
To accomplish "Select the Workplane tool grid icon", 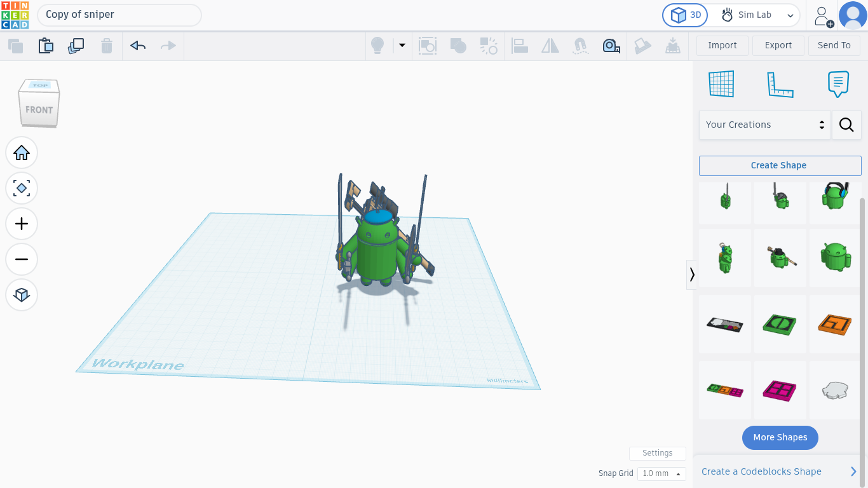I will point(721,84).
